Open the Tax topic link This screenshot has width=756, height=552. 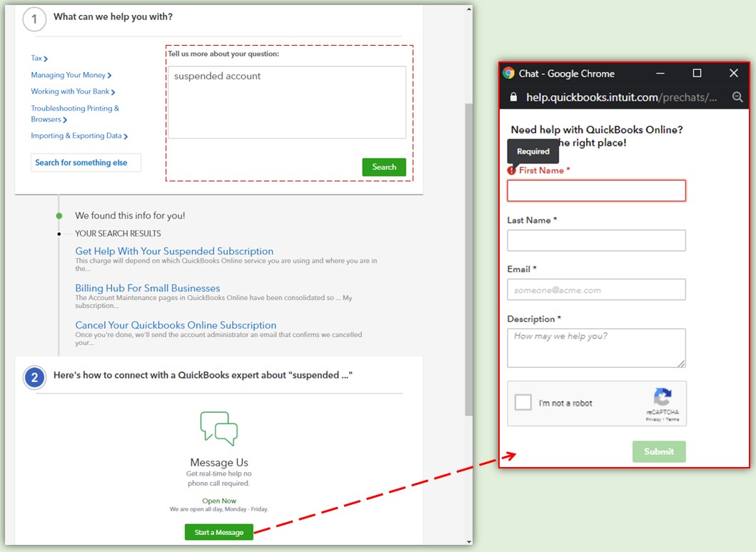39,58
